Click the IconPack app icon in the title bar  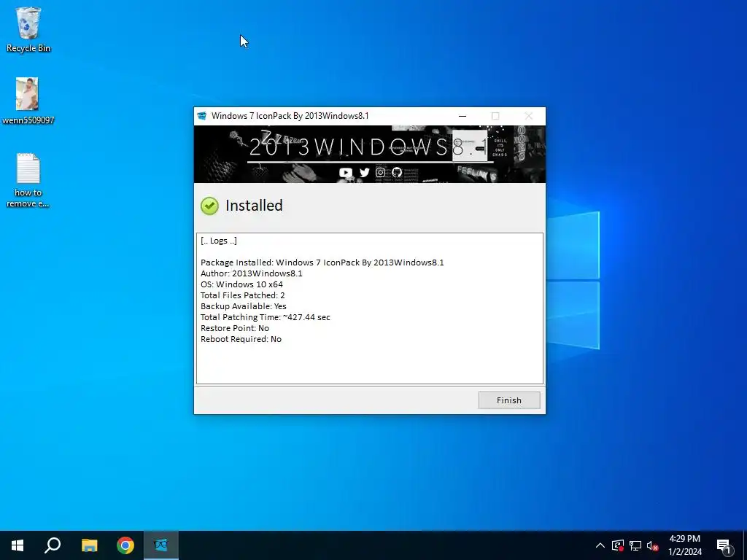click(x=202, y=116)
